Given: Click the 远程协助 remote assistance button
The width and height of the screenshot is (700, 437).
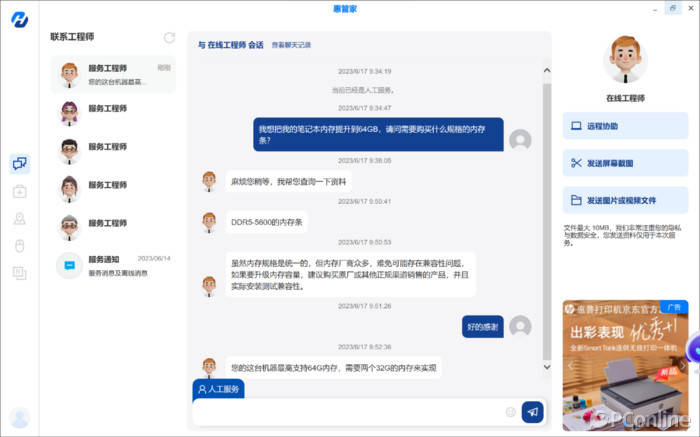Looking at the screenshot, I should (x=625, y=126).
